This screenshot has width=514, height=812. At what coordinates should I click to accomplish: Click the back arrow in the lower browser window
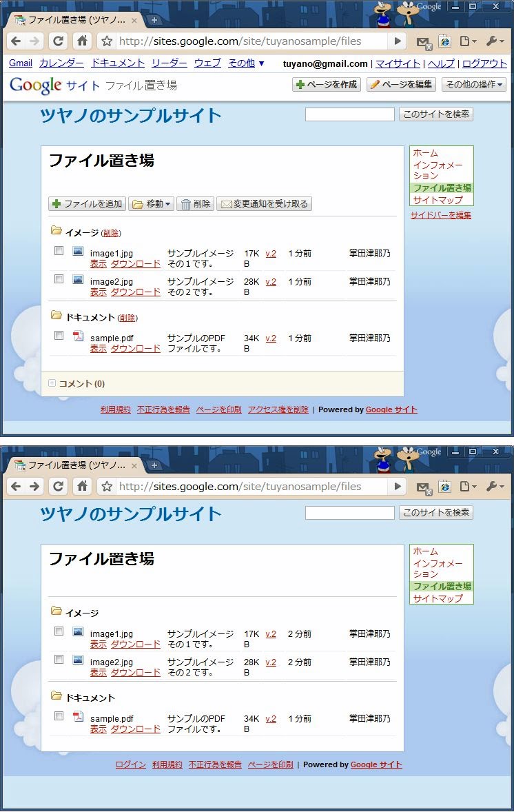(x=16, y=487)
